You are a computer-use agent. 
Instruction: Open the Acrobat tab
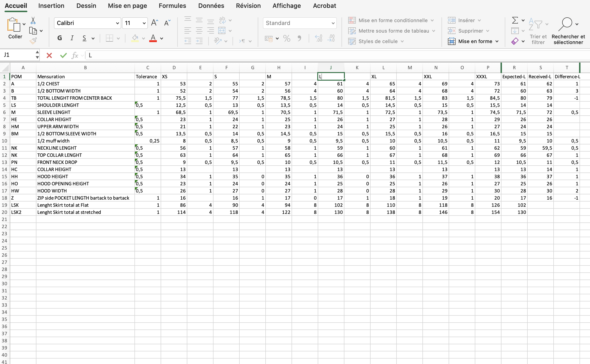pos(324,5)
